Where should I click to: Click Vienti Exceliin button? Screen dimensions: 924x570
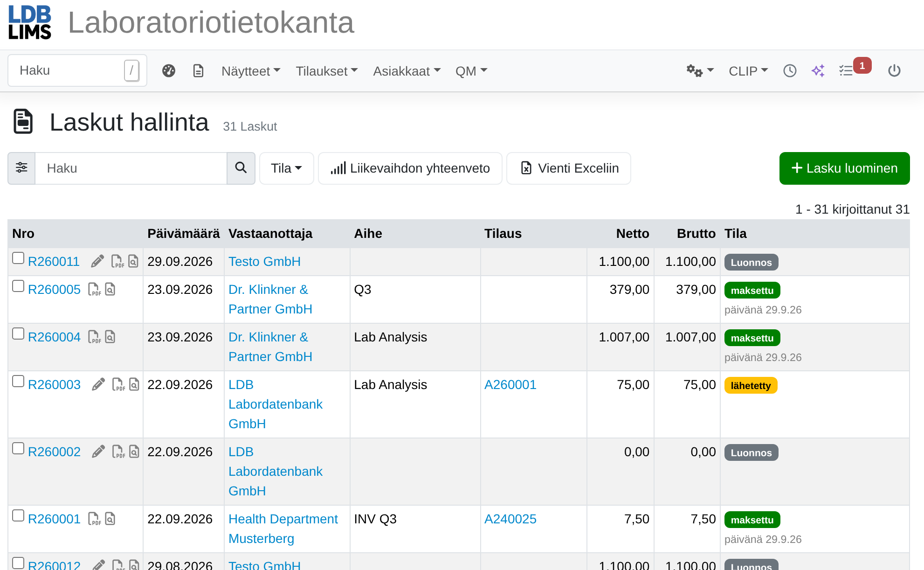click(569, 168)
